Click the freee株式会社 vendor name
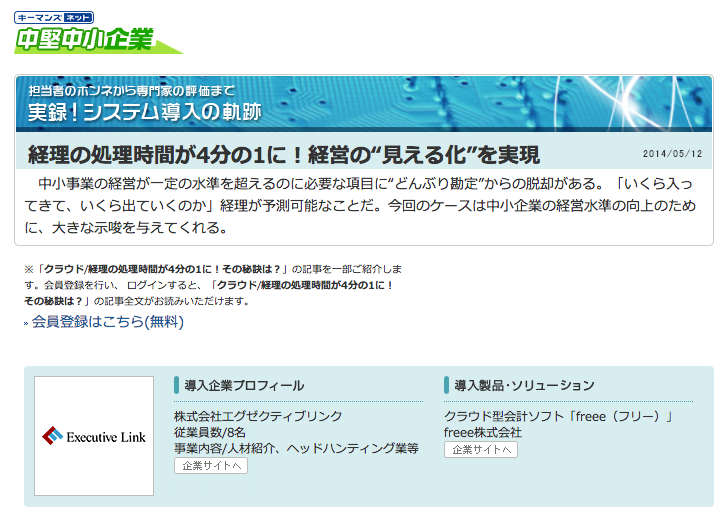This screenshot has width=728, height=518. click(483, 432)
